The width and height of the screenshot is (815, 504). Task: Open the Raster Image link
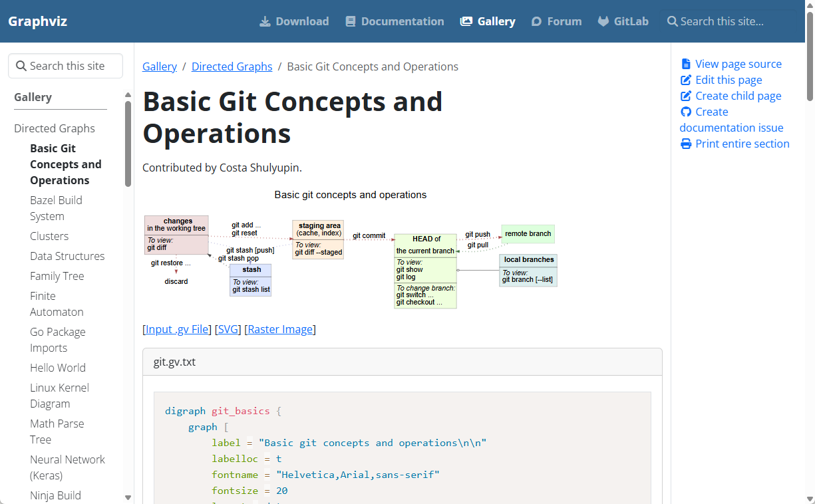pyautogui.click(x=280, y=329)
